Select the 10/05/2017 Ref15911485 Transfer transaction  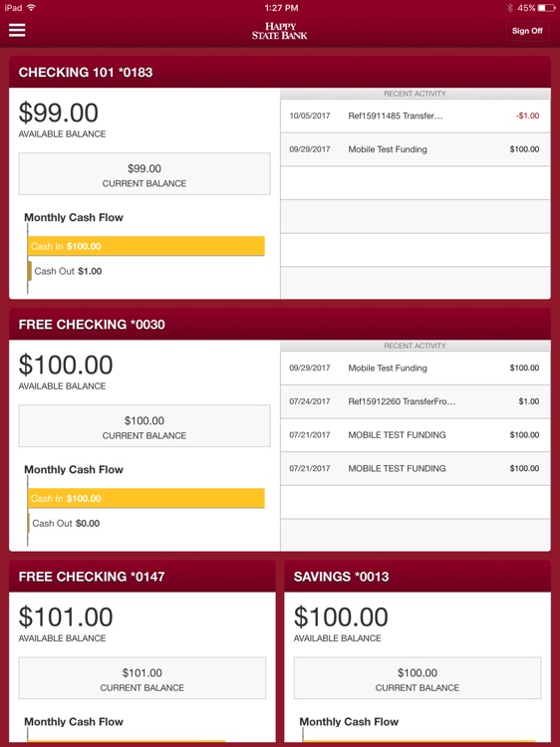click(416, 116)
